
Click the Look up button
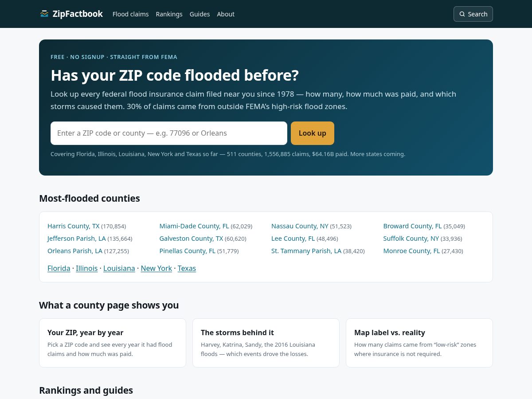pyautogui.click(x=313, y=133)
